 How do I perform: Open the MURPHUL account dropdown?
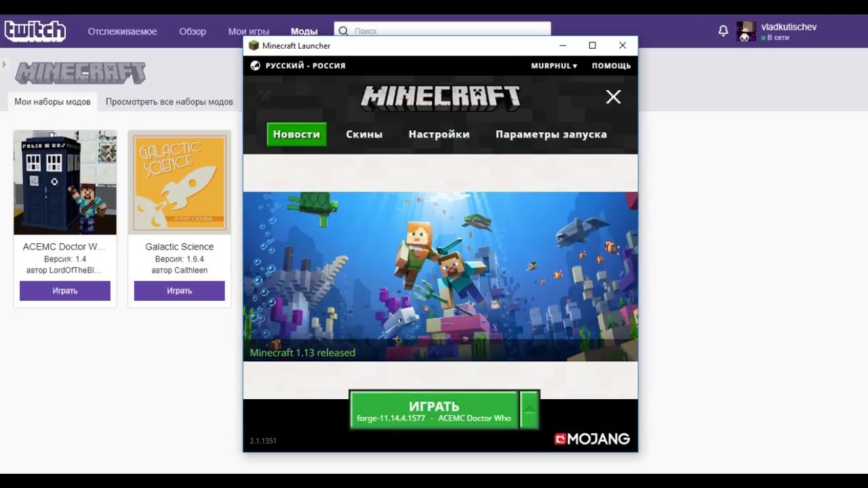(x=554, y=66)
